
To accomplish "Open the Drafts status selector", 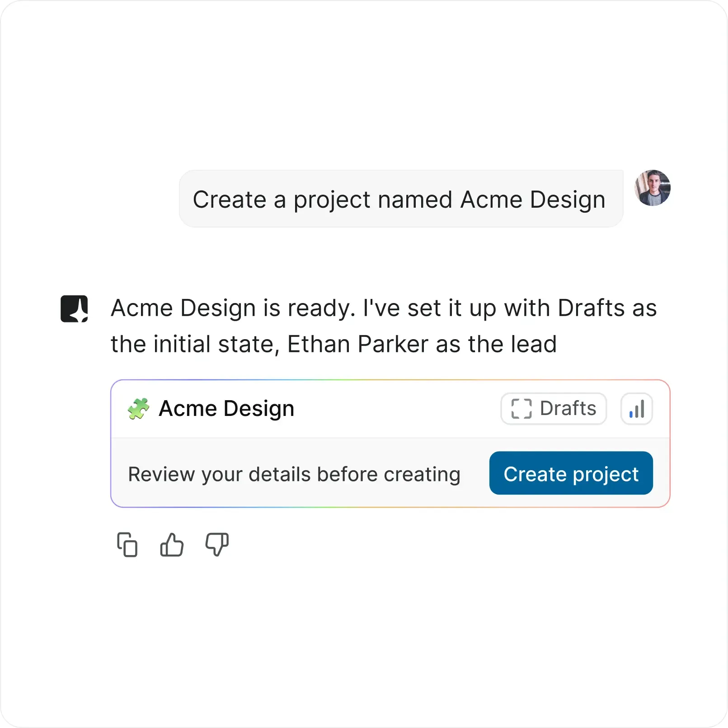I will (x=554, y=409).
